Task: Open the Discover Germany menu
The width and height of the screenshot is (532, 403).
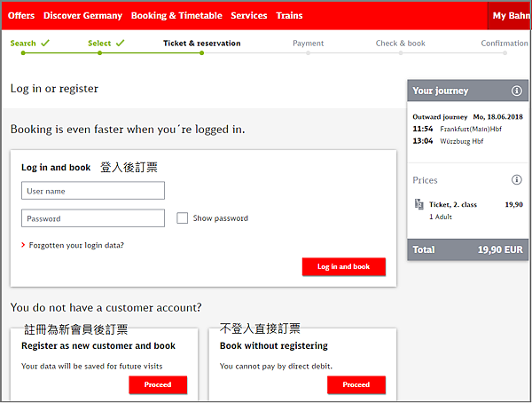Action: coord(82,16)
